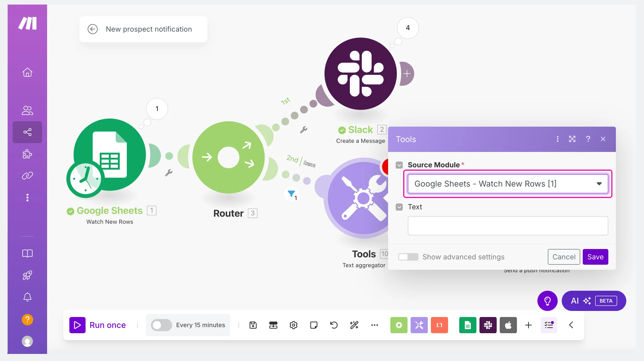Open the Slack operations bubble labeled 4
The height and width of the screenshot is (361, 644).
408,28
